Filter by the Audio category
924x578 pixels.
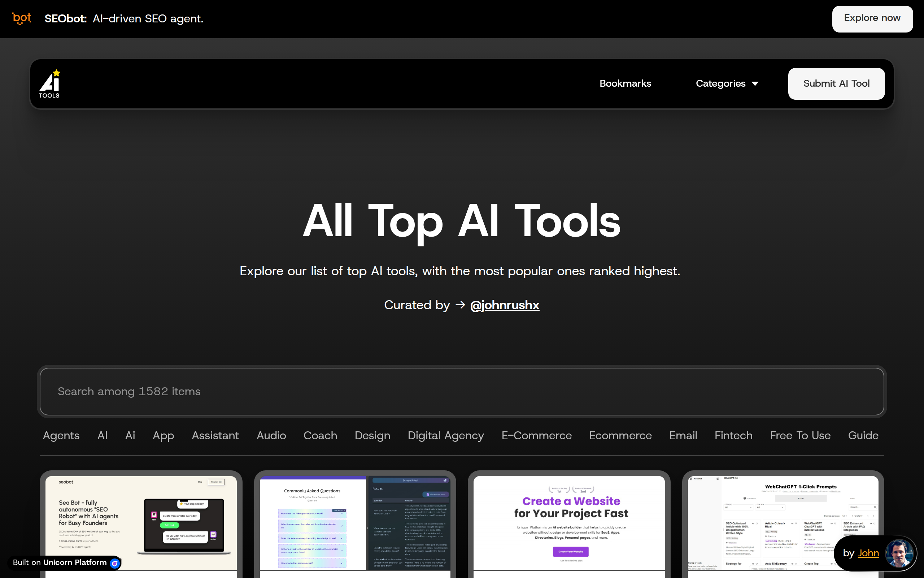click(271, 435)
